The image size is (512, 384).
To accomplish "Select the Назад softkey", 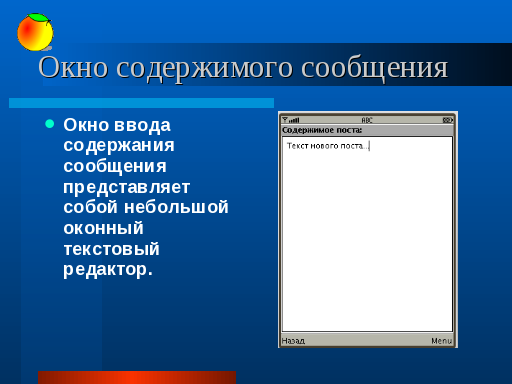I will pos(293,341).
